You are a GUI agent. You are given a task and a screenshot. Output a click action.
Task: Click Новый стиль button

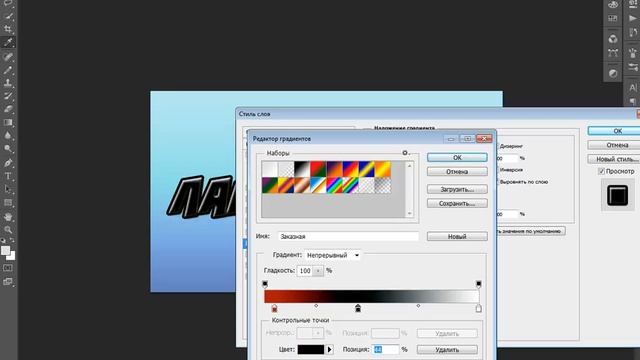[x=616, y=159]
